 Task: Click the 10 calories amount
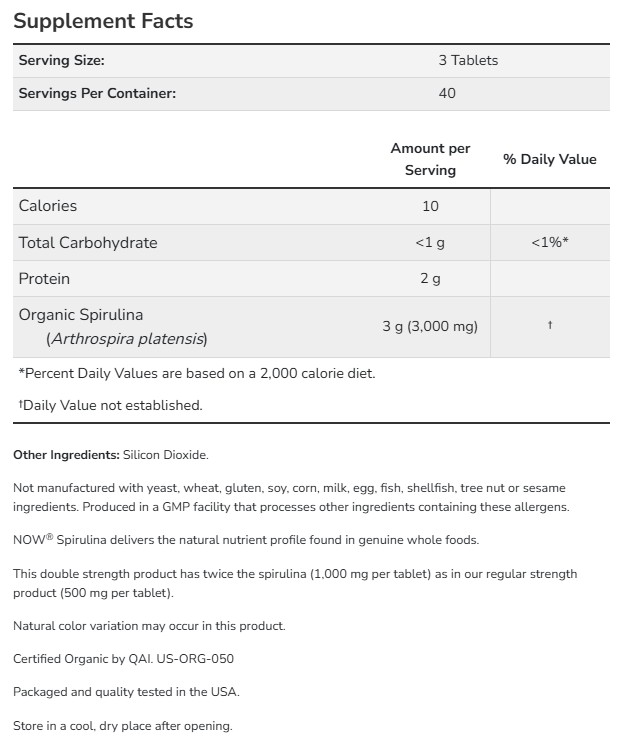tap(430, 206)
